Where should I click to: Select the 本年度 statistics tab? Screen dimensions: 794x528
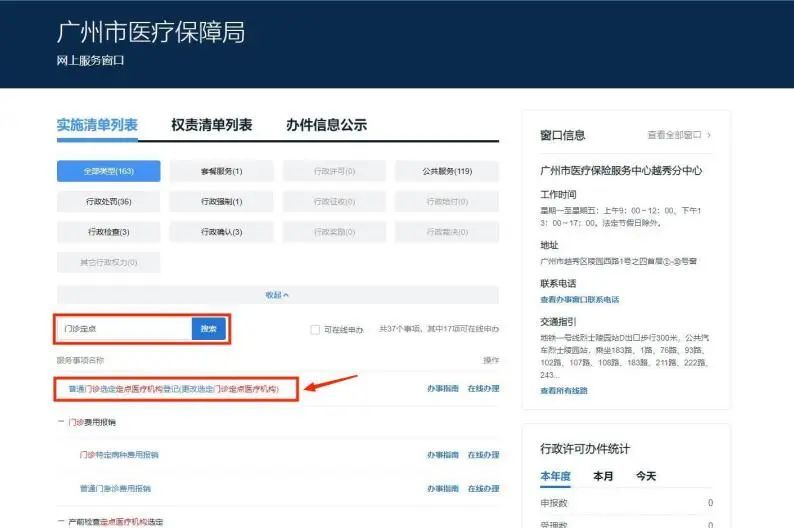pyautogui.click(x=555, y=476)
